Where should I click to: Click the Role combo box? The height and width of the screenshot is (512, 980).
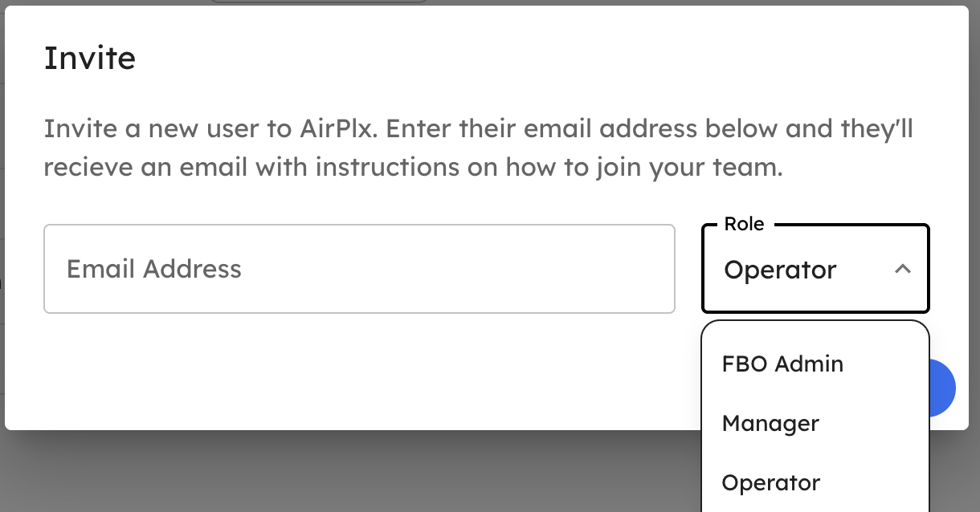[815, 270]
